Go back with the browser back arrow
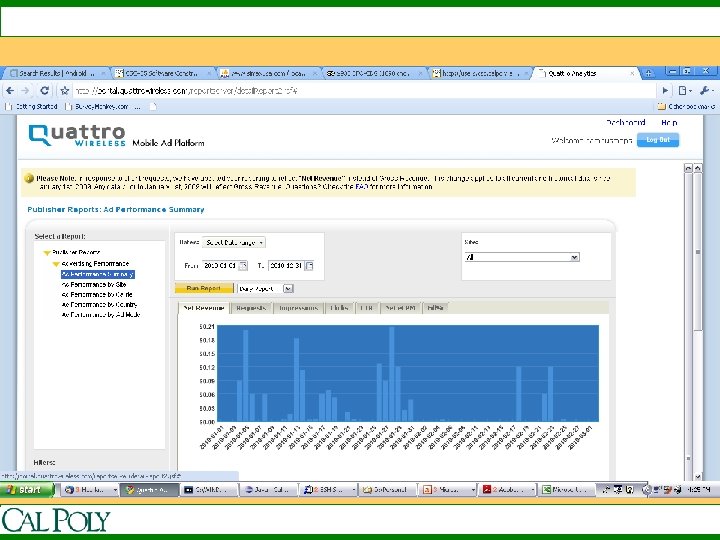This screenshot has height=540, width=720. click(x=10, y=91)
